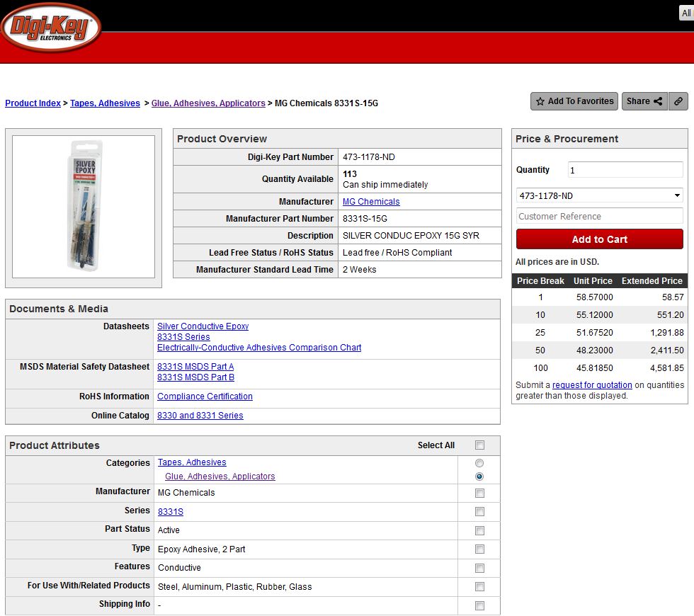Screen dimensions: 694x616
Task: Click the request for quotation link
Action: coord(592,385)
